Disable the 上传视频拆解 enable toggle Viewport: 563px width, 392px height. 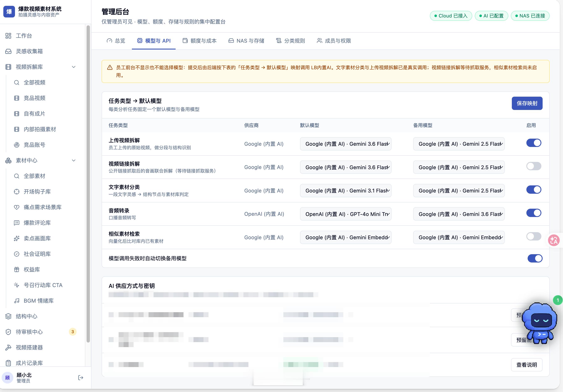pos(534,143)
